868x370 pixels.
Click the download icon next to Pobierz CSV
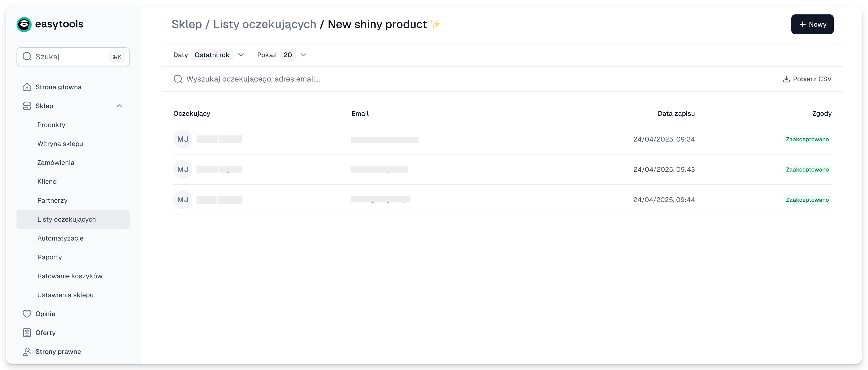786,79
